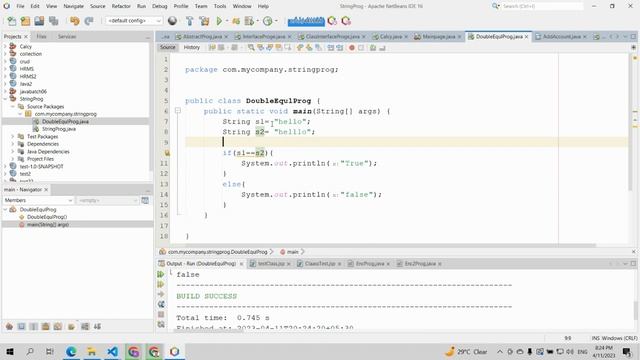The height and width of the screenshot is (360, 640).
Task: Open the Debug menu
Action: click(160, 6)
